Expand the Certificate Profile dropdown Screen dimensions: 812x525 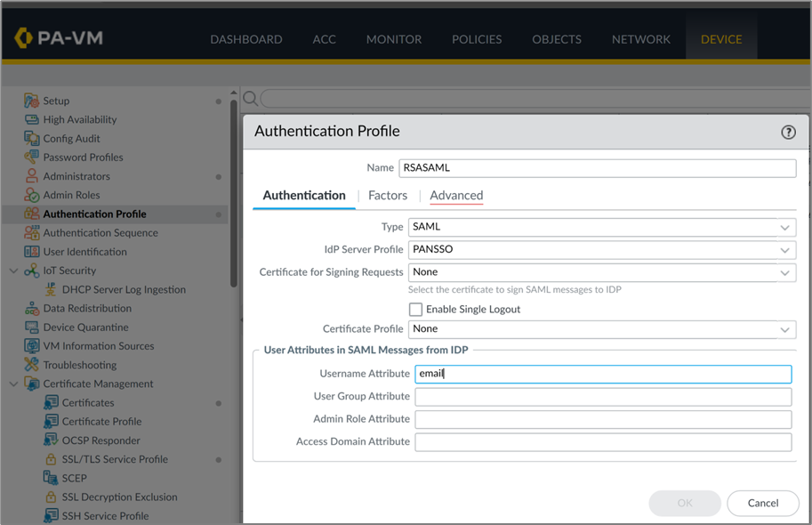[x=601, y=329]
